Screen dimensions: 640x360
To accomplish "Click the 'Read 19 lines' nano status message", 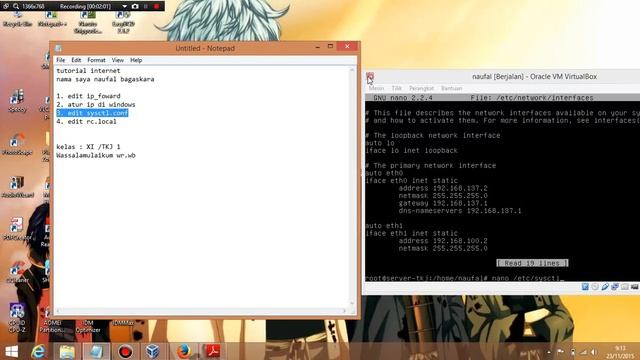I will point(532,263).
